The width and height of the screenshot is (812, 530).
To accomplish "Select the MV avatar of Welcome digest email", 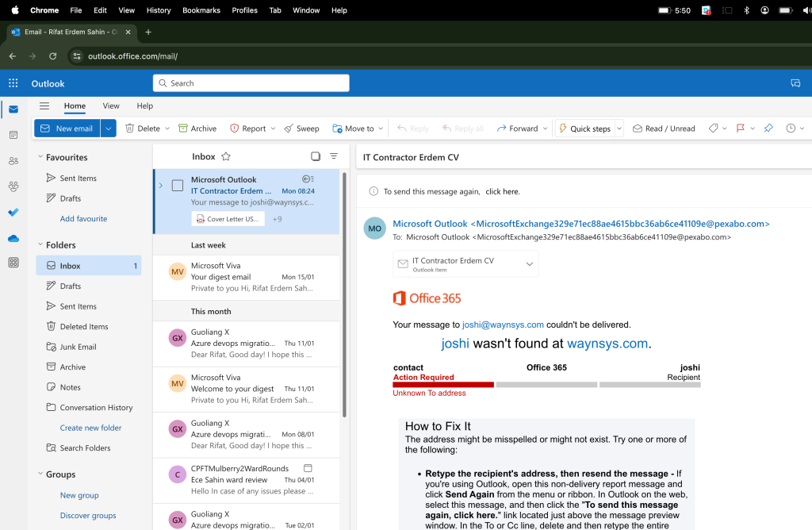I will 178,383.
